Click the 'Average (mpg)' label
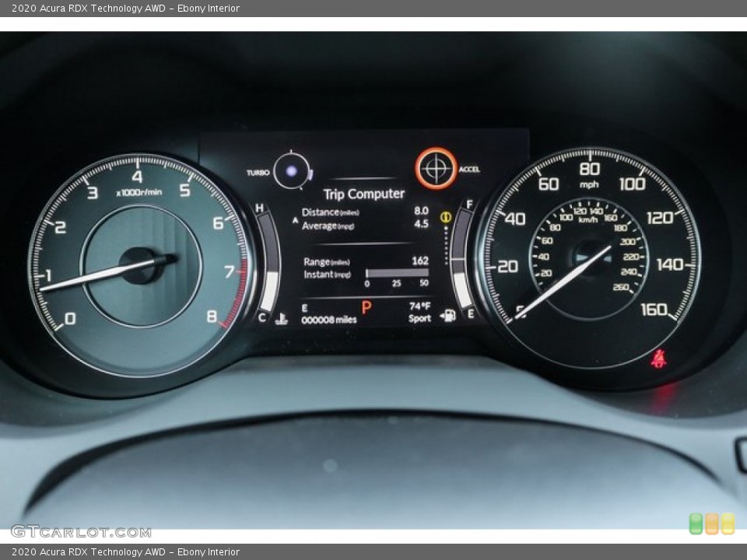 (328, 226)
